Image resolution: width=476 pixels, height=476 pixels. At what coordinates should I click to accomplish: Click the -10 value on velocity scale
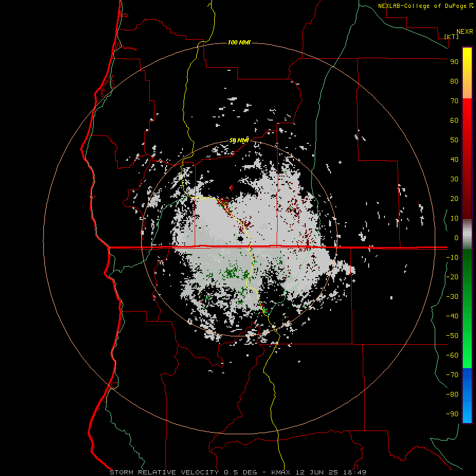[x=452, y=258]
